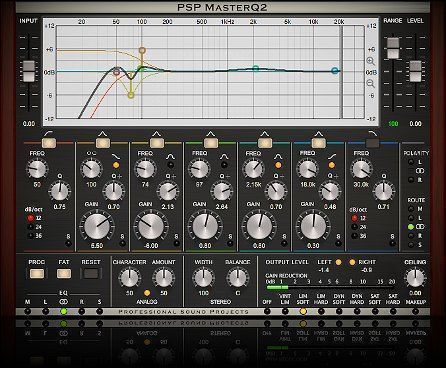The image size is (446, 368).
Task: Zoom out on the EQ graph with the magnifier minus icon
Action: tap(370, 84)
